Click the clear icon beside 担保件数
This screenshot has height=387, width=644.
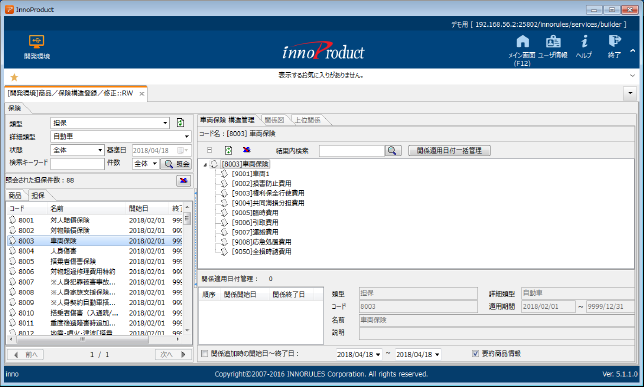pyautogui.click(x=183, y=180)
